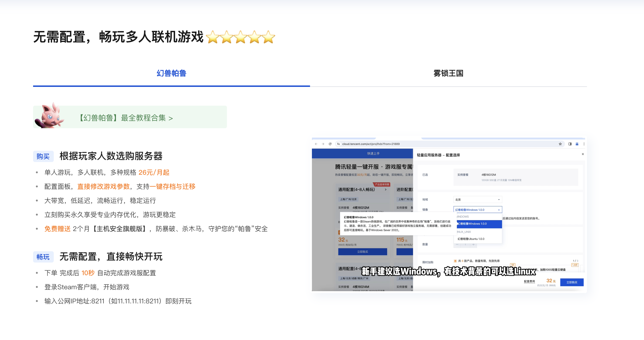
Task: Click the title 无需配置，畅玩多人联机游戏
Action: pyautogui.click(x=119, y=37)
